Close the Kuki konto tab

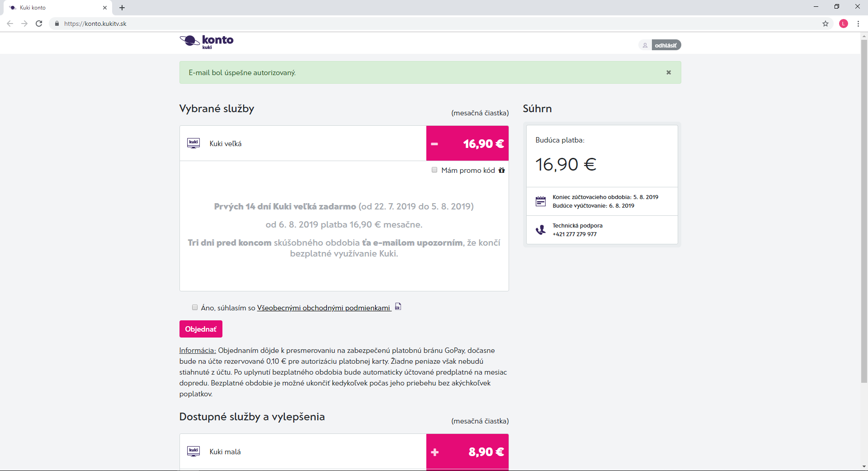coord(105,8)
